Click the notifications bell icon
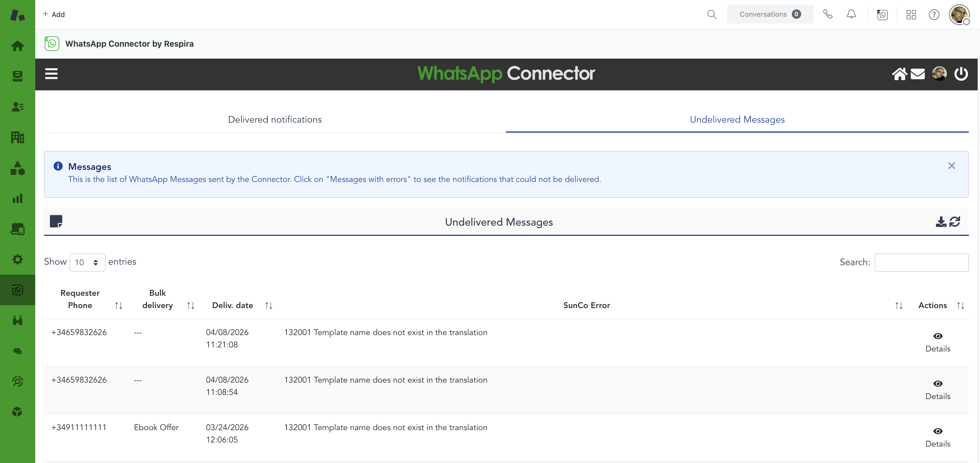980x463 pixels. (851, 14)
